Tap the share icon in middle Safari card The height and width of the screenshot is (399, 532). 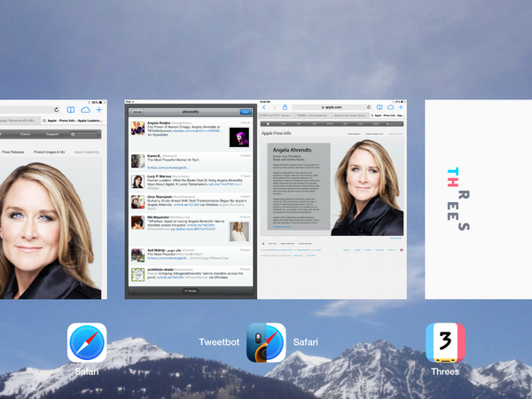tap(285, 107)
